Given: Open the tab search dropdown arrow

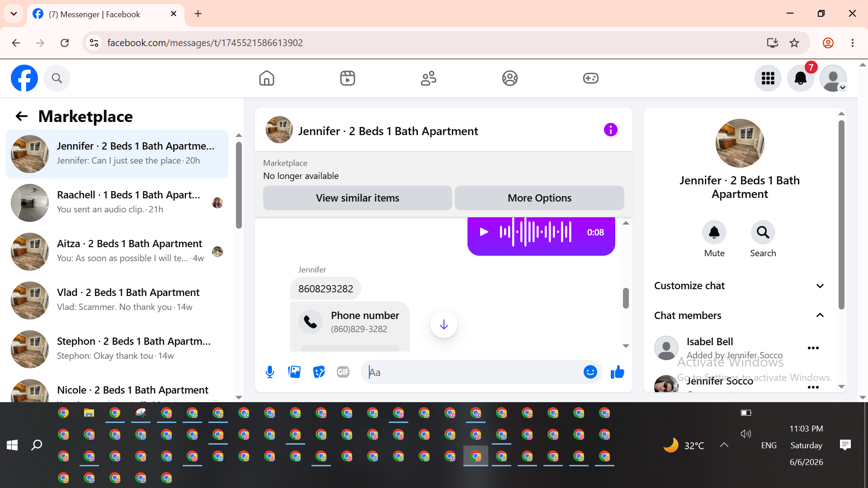Looking at the screenshot, I should tap(14, 14).
